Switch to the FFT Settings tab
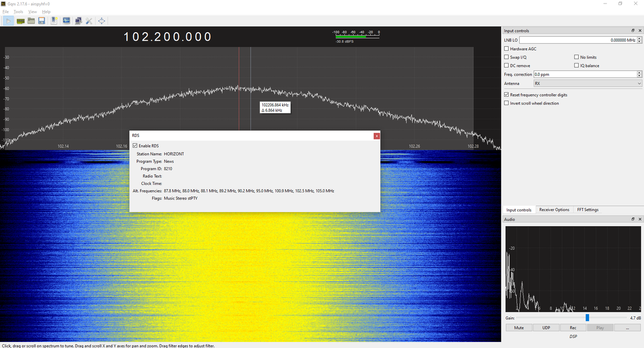The width and height of the screenshot is (644, 348). click(588, 210)
